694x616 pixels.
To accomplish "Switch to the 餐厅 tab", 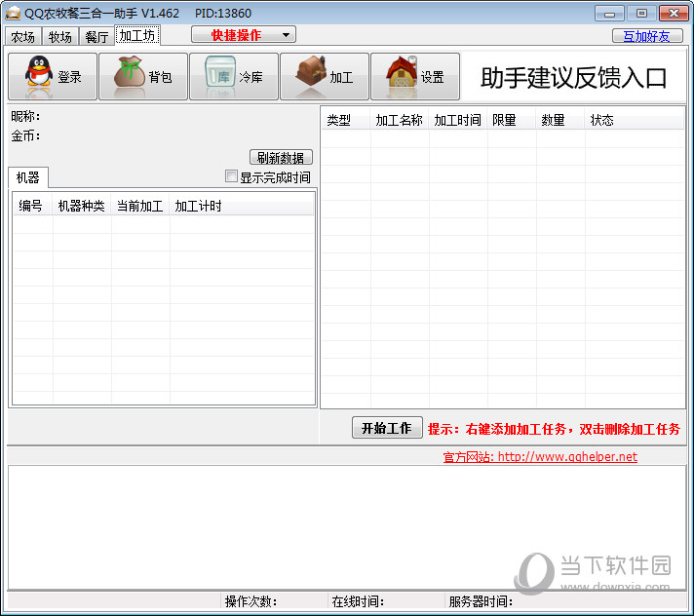I will pos(96,37).
